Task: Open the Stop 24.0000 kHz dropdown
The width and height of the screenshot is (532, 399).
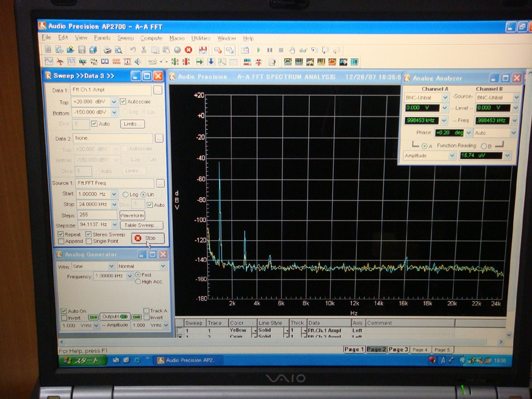Action: click(114, 205)
